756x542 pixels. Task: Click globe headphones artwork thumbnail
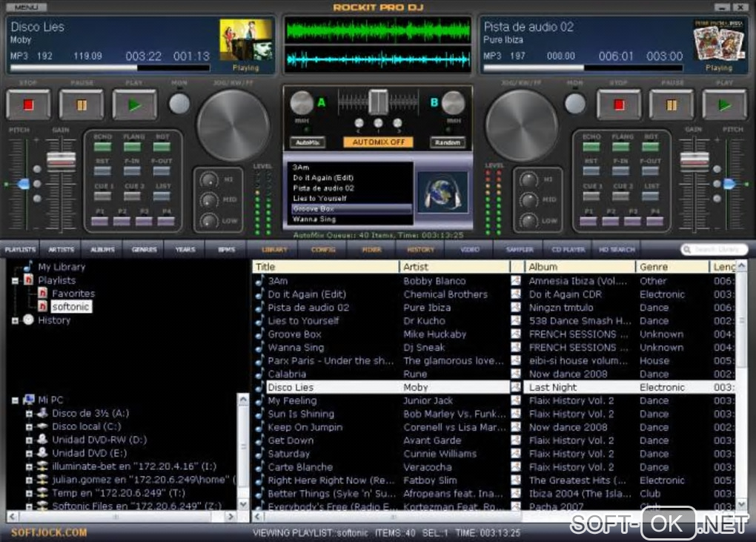tap(442, 192)
